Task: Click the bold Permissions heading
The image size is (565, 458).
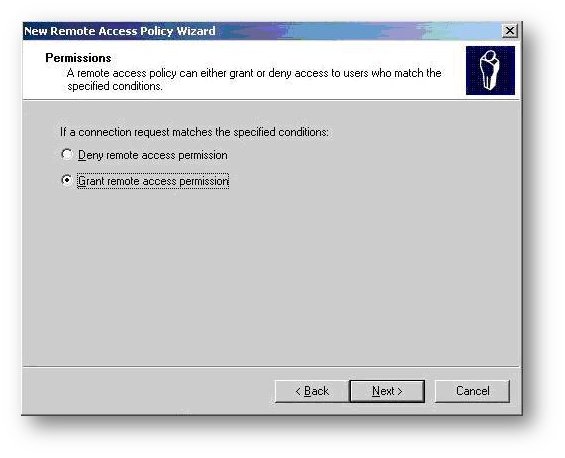Action: point(78,58)
